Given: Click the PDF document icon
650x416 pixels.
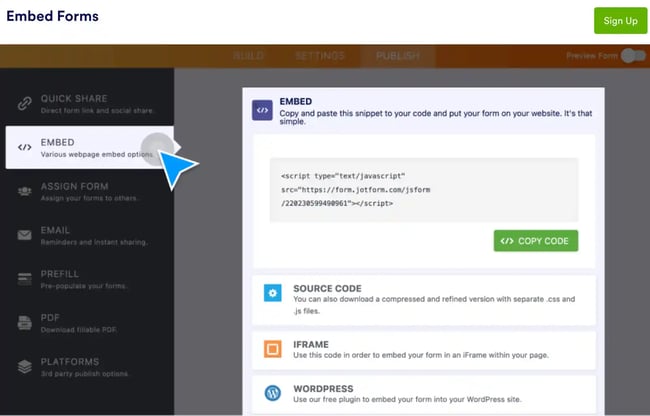Looking at the screenshot, I should (25, 323).
